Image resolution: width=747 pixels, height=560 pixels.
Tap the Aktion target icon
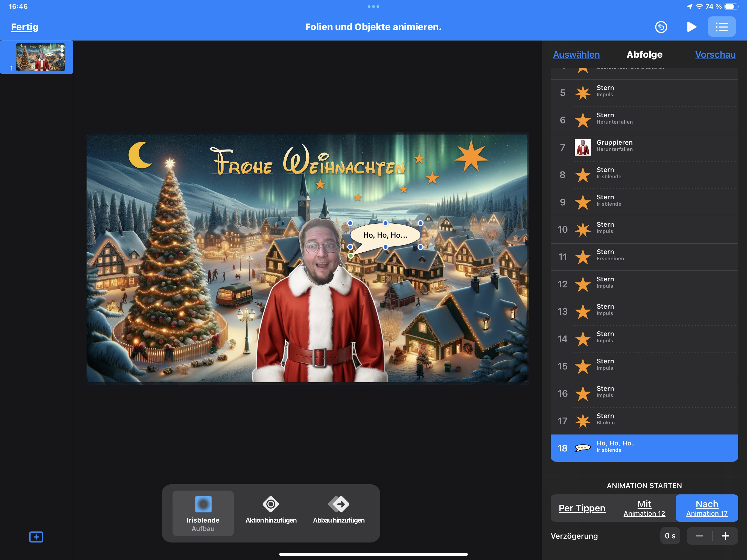coord(271,504)
